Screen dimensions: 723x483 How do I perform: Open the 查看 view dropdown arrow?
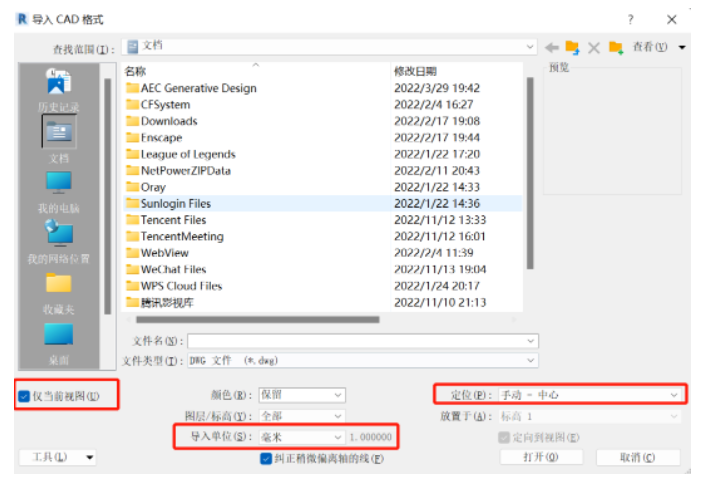682,47
